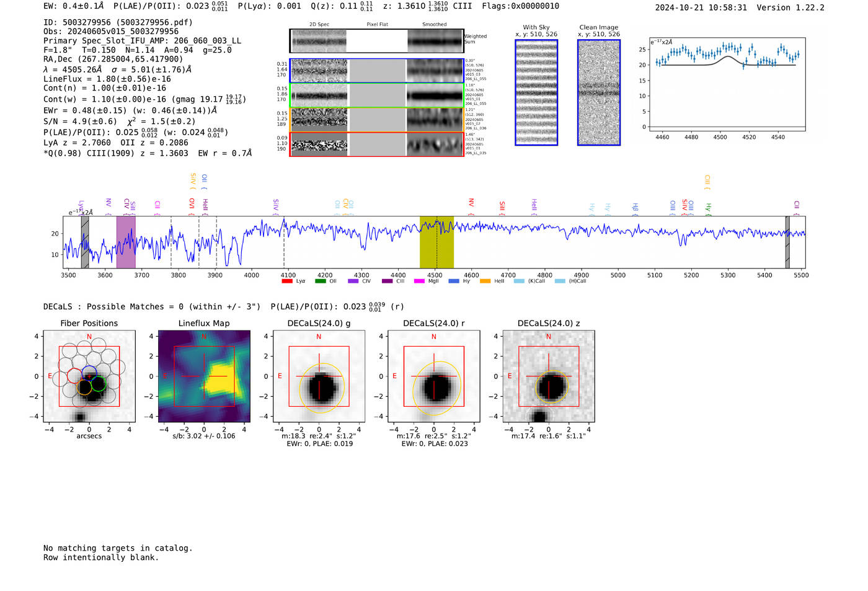The height and width of the screenshot is (591, 868).
Task: Open the Weighted Sum 2D Spec cutout
Action: 319,41
